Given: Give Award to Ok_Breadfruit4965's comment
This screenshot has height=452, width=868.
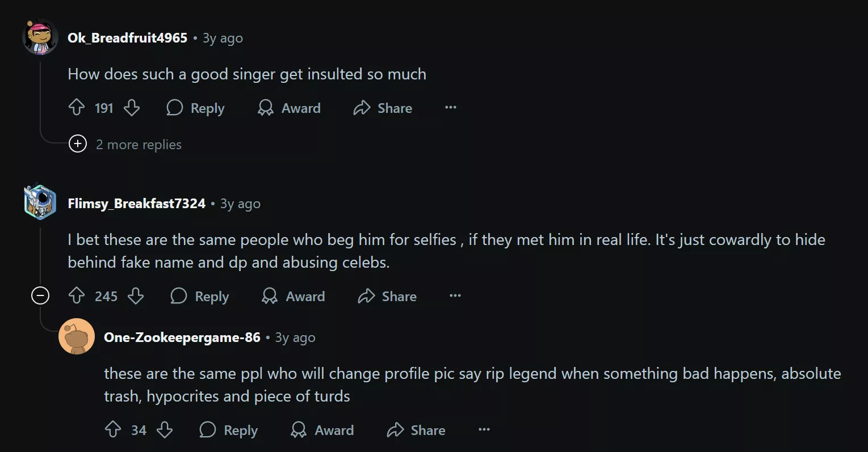Looking at the screenshot, I should (290, 108).
